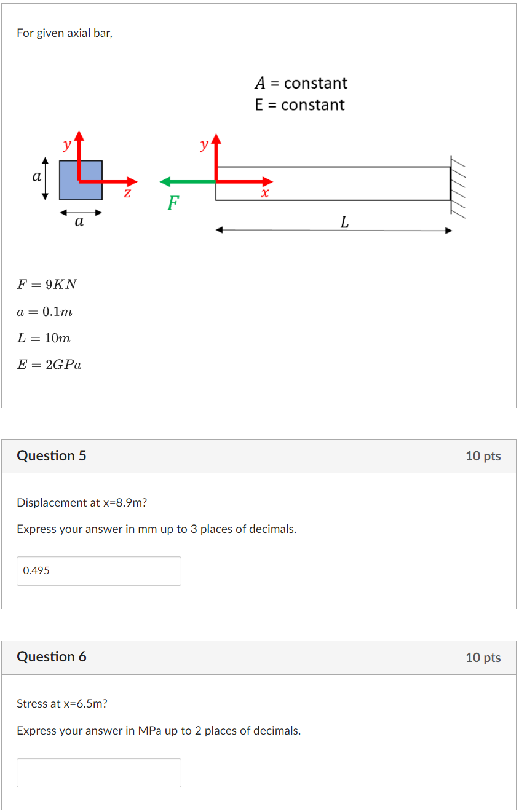Click the red y-axis arrow on the bar

pyautogui.click(x=216, y=154)
